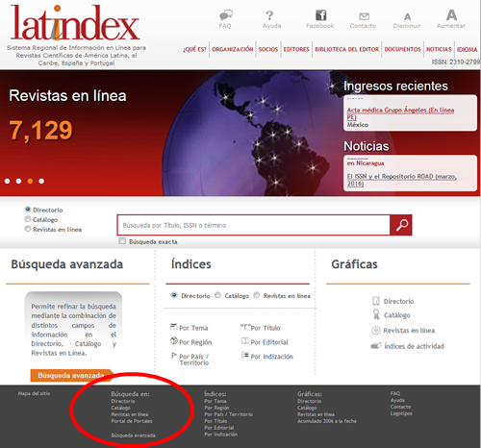The height and width of the screenshot is (448, 481).
Task: Open the NOTICIAS menu
Action: coord(439,49)
